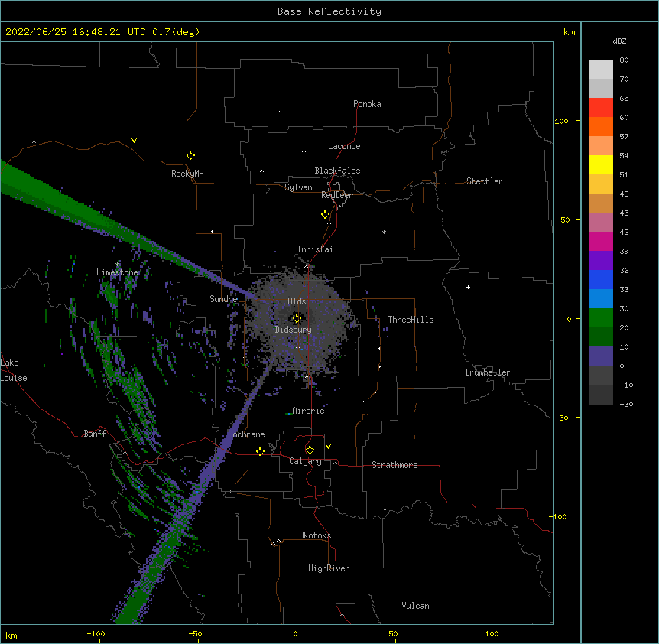The height and width of the screenshot is (644, 659).
Task: Click the yellow V marker northwest of RockyMH
Action: pos(134,141)
